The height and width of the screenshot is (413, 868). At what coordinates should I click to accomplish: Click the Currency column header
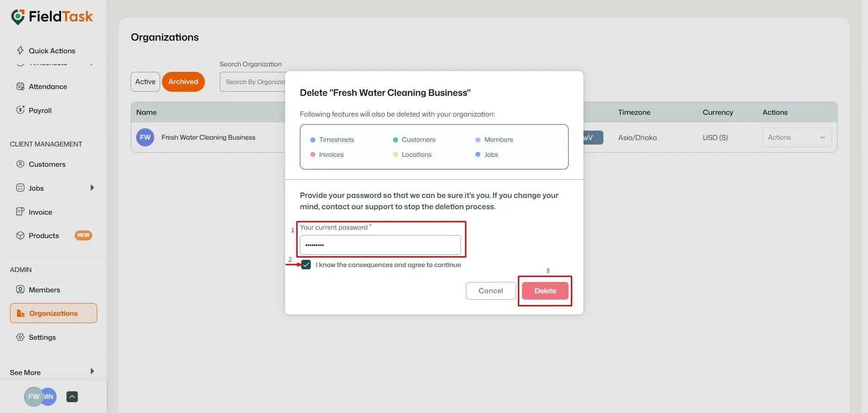pyautogui.click(x=718, y=112)
